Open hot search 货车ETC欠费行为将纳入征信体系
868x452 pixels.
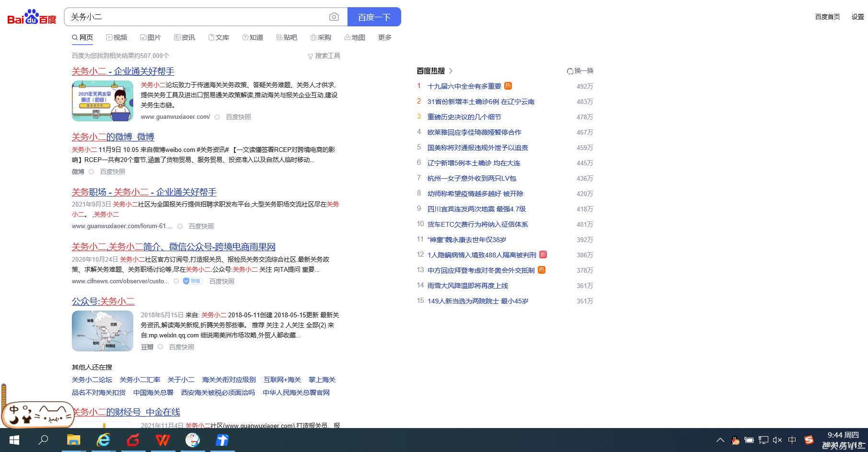[x=478, y=224]
